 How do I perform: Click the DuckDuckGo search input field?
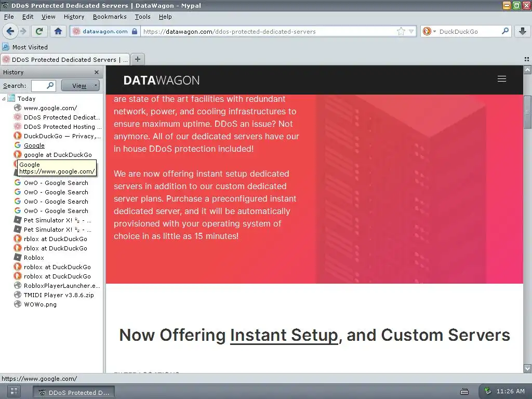click(469, 32)
